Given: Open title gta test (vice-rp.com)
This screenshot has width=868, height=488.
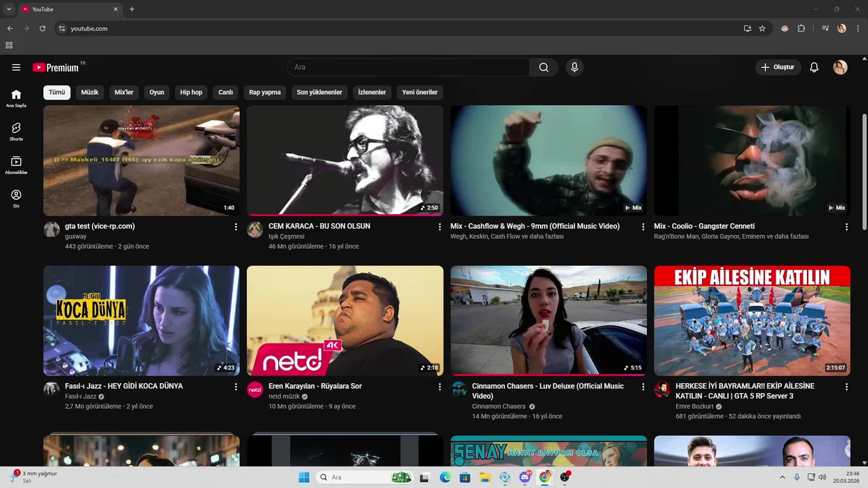Looking at the screenshot, I should click(100, 226).
